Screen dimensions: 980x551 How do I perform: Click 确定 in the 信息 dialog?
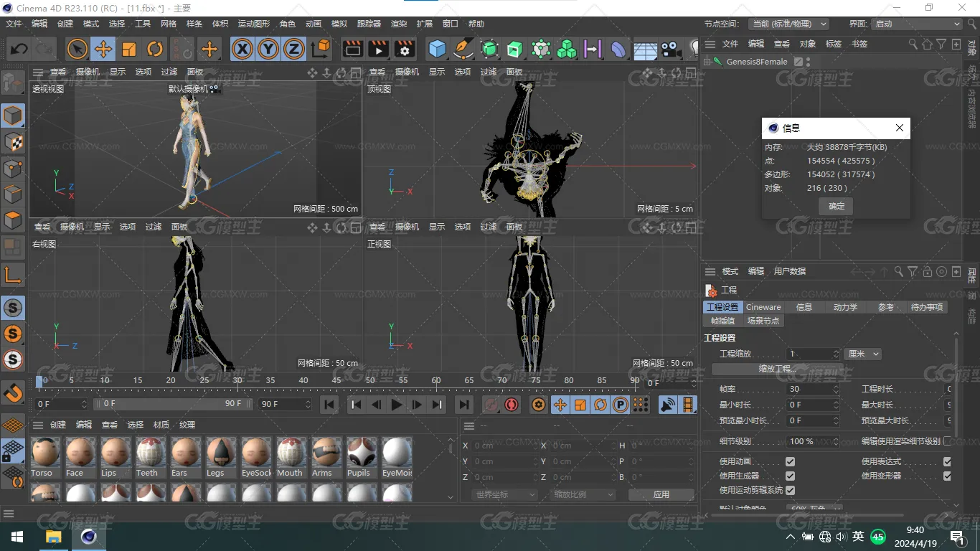point(837,206)
